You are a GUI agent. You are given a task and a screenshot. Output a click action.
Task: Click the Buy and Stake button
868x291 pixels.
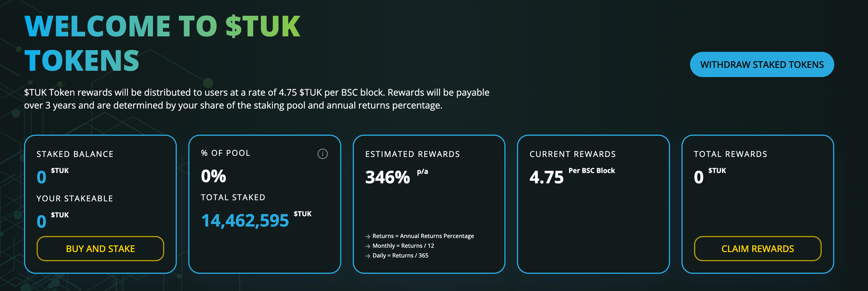point(100,249)
